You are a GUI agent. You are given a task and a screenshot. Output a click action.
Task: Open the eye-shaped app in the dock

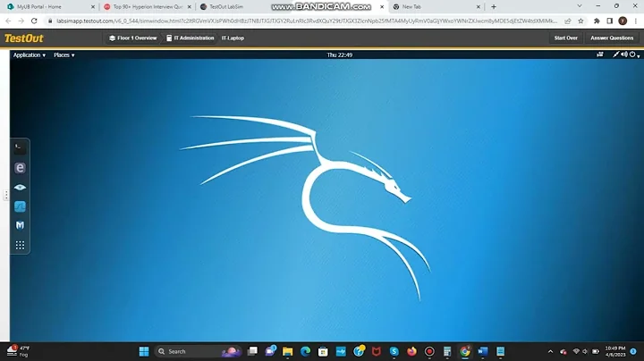tap(20, 188)
